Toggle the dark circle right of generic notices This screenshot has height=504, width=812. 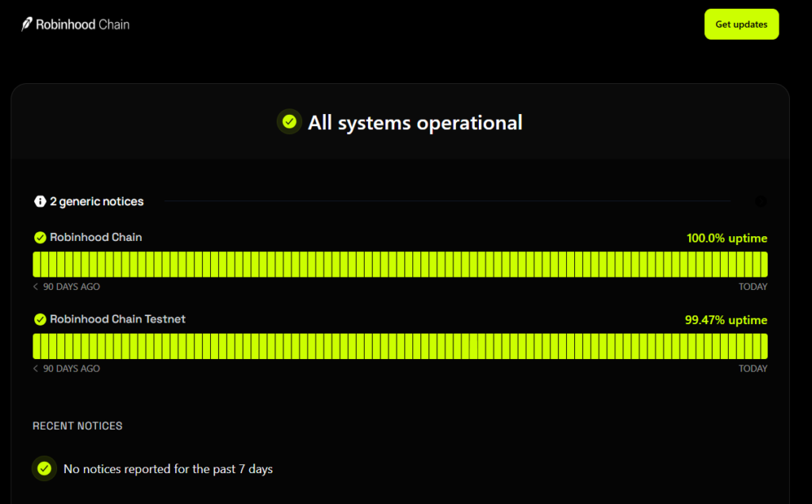[760, 201]
